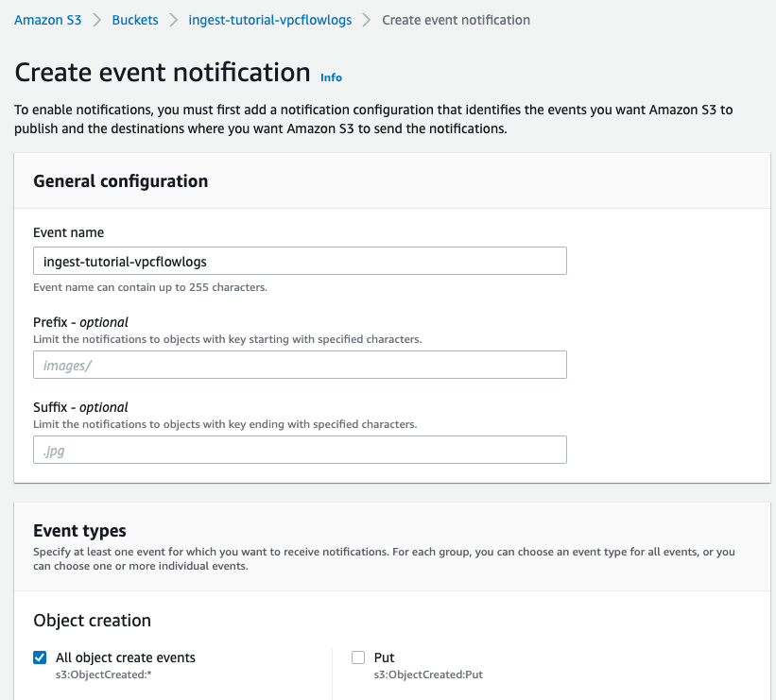Viewport: 776px width, 700px height.
Task: Click the chevron before Create event notification
Action: (367, 19)
